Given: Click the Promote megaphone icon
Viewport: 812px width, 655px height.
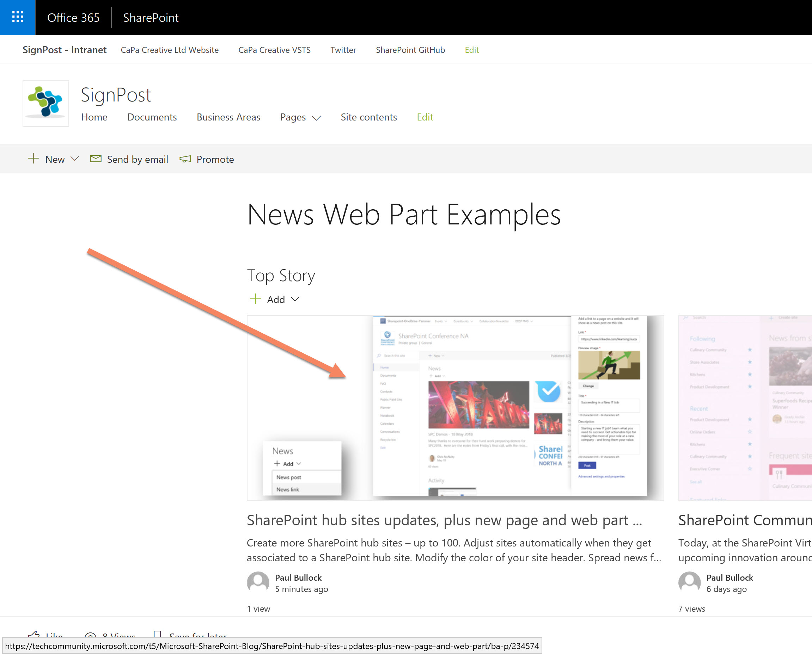Looking at the screenshot, I should [185, 159].
